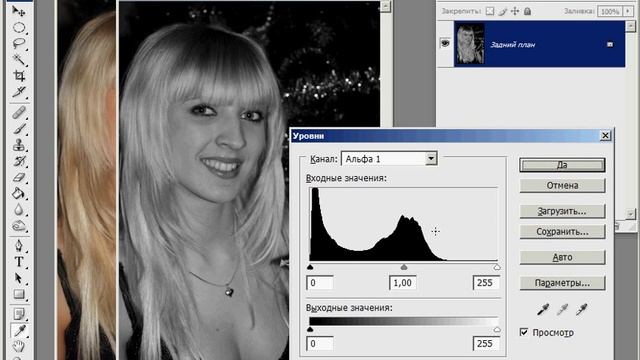Click the Задний план layer lock badge
640x360 pixels.
(610, 44)
